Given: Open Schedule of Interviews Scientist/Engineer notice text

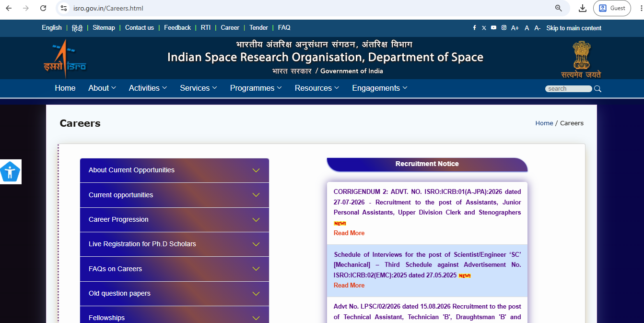Looking at the screenshot, I should [x=427, y=265].
